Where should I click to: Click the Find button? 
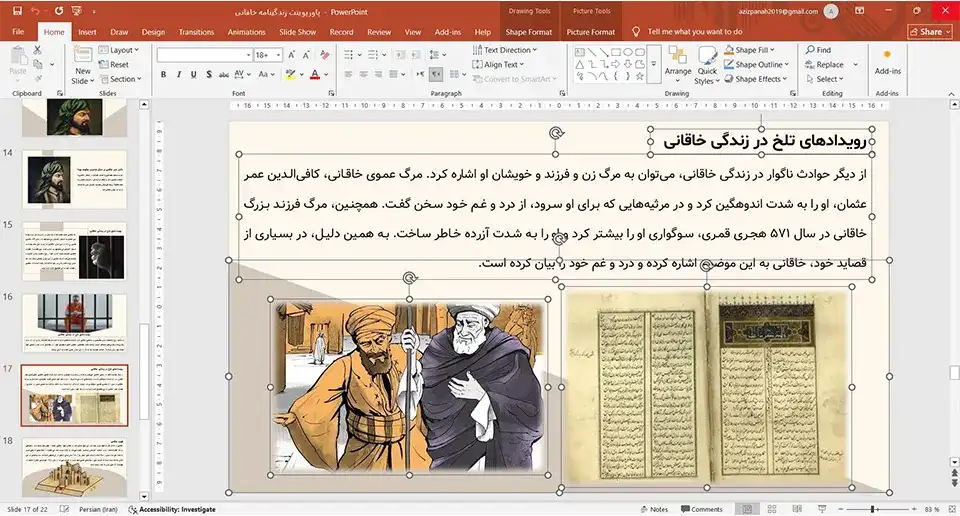(819, 50)
